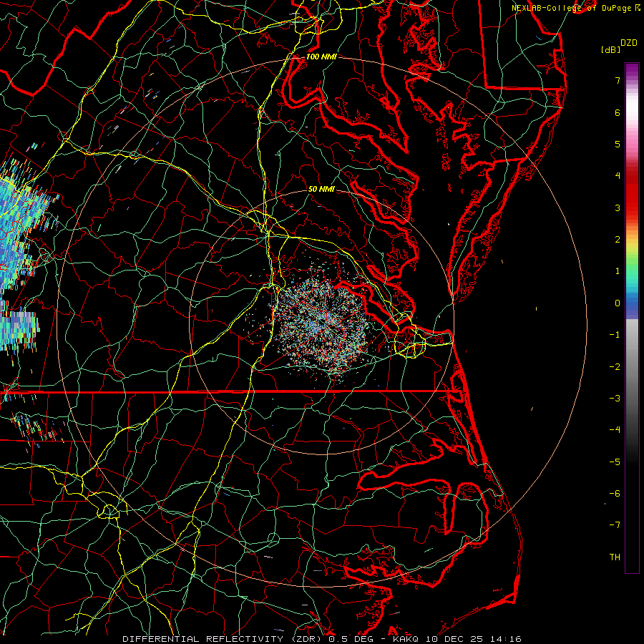Click the DZD legend title
Screen dimensions: 644x644
[628, 43]
